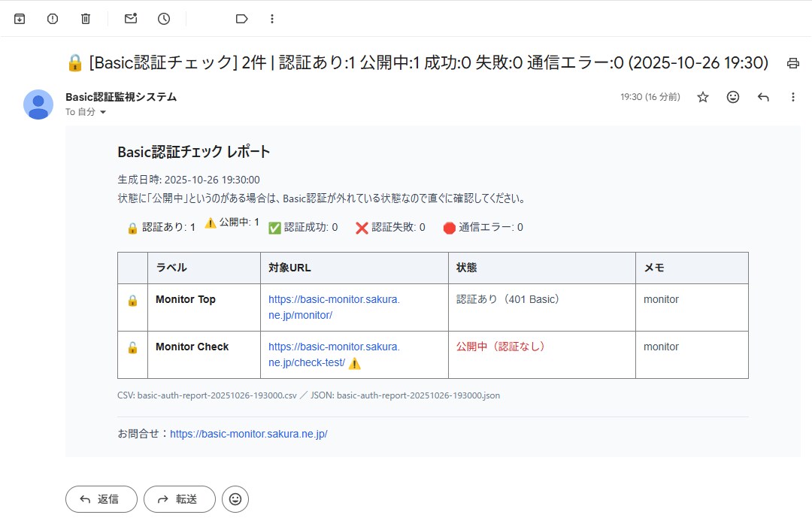812x530 pixels.
Task: Click the email subject line
Action: pyautogui.click(x=418, y=62)
